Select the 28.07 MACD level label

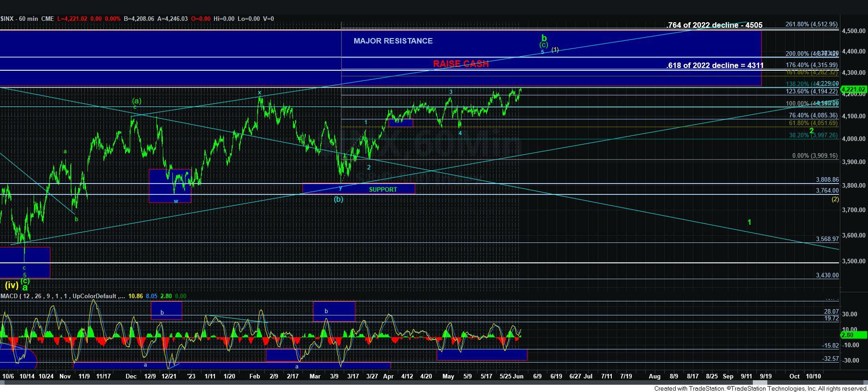[x=831, y=311]
